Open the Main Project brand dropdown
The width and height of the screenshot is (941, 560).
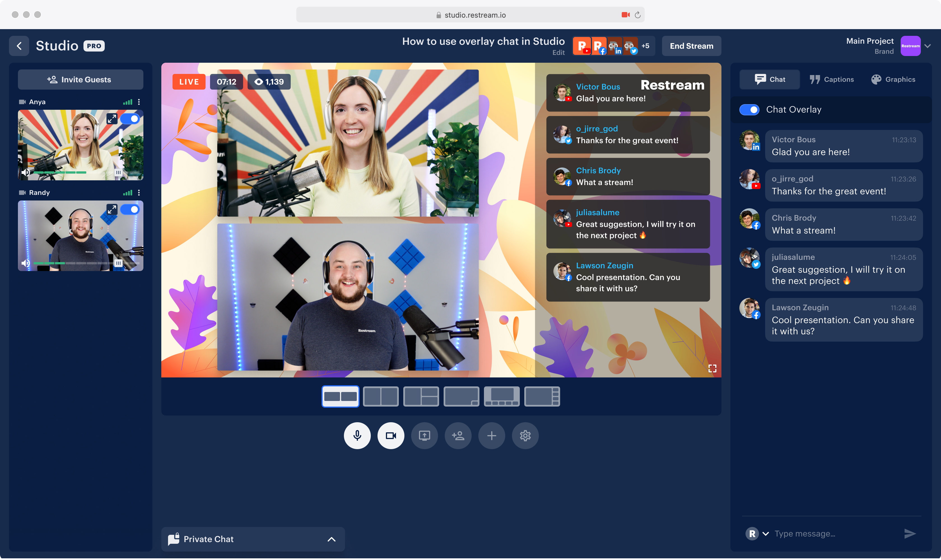(928, 46)
